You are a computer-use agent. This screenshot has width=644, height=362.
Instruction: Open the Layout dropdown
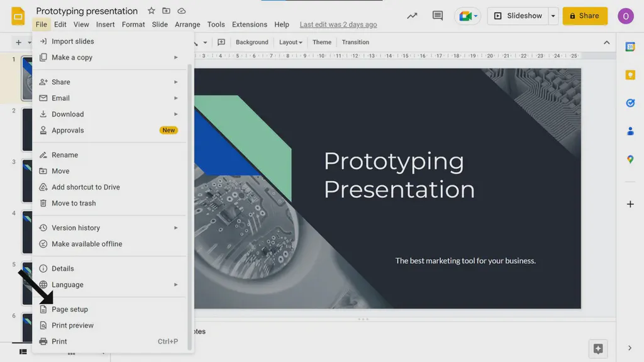[290, 42]
